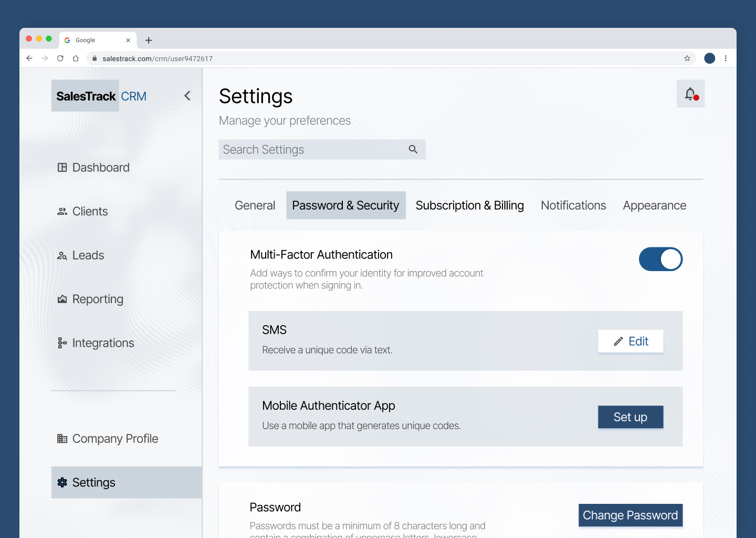Viewport: 756px width, 538px height.
Task: Disable Multi-Factor Authentication
Action: click(x=660, y=259)
